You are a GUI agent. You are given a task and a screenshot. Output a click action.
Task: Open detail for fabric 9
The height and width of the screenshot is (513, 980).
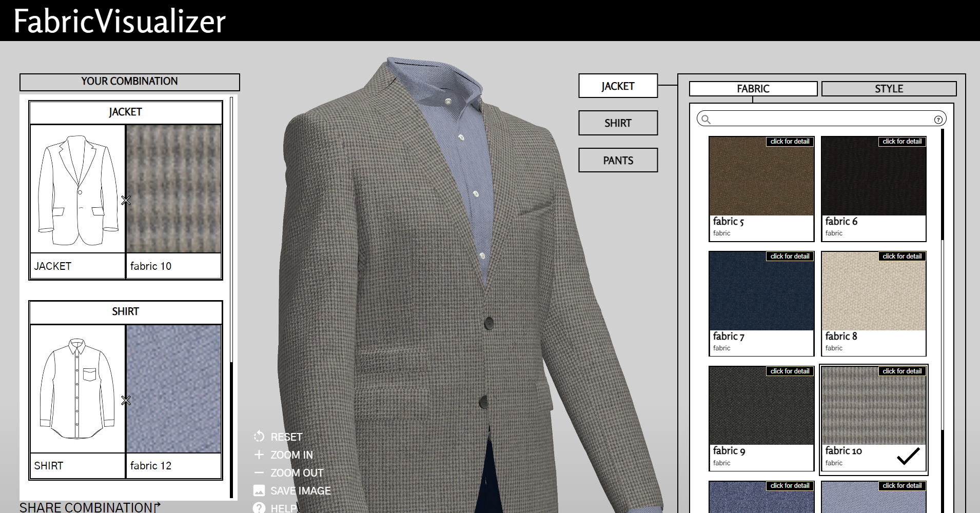pos(790,371)
